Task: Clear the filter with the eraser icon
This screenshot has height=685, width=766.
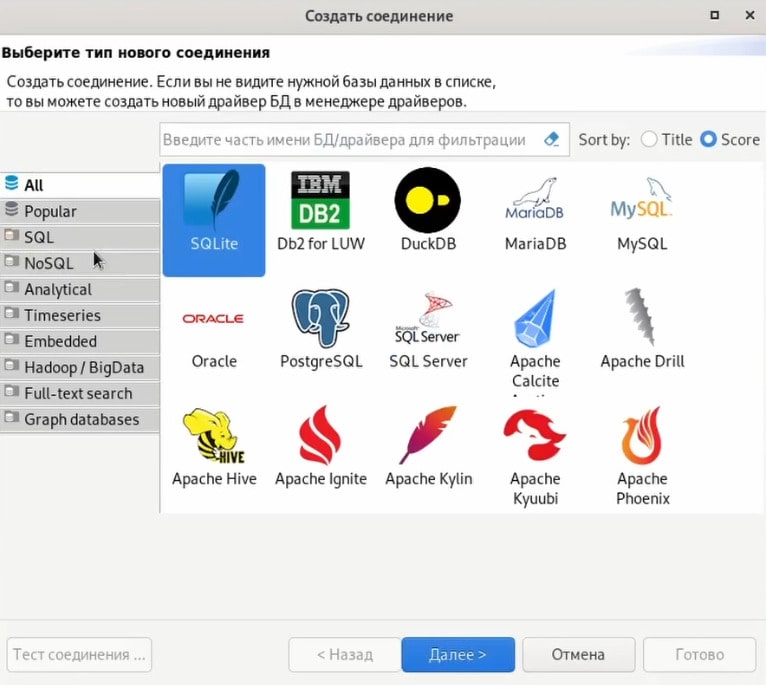Action: [552, 139]
